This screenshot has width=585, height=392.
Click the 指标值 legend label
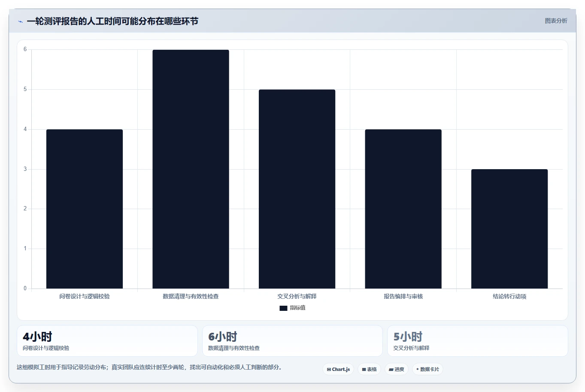coord(297,308)
